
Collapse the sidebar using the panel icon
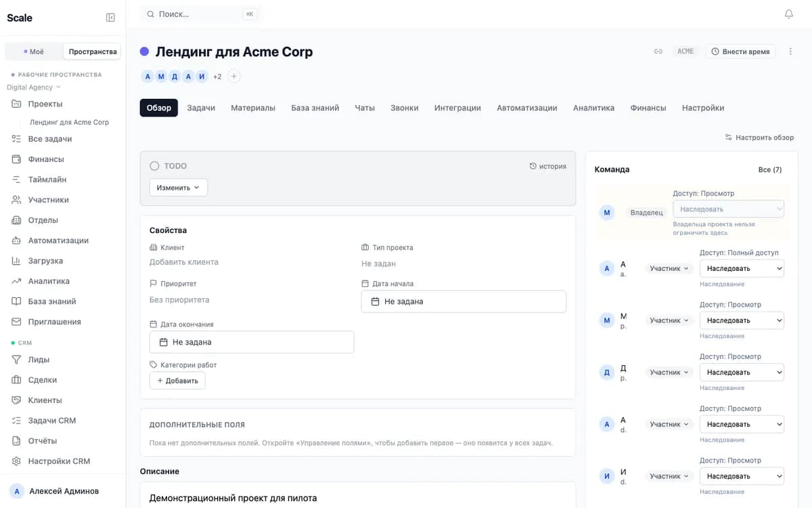pyautogui.click(x=111, y=18)
